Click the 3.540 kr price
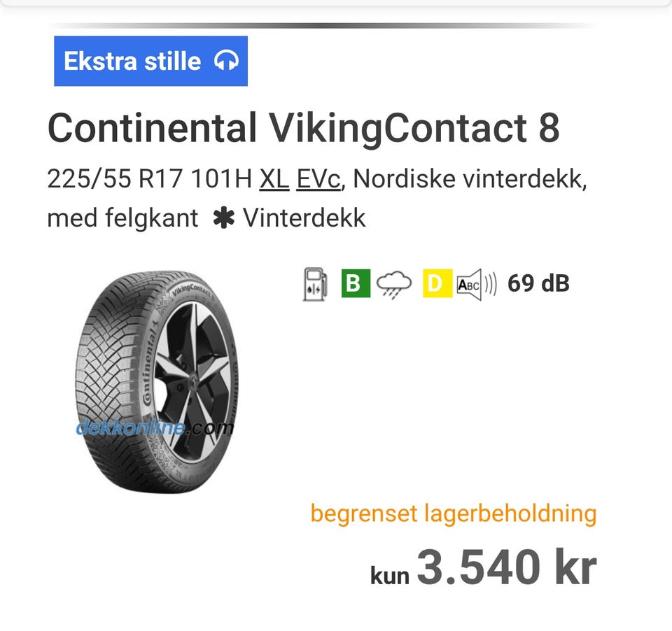Viewport: 672px width, 631px height. point(505,567)
